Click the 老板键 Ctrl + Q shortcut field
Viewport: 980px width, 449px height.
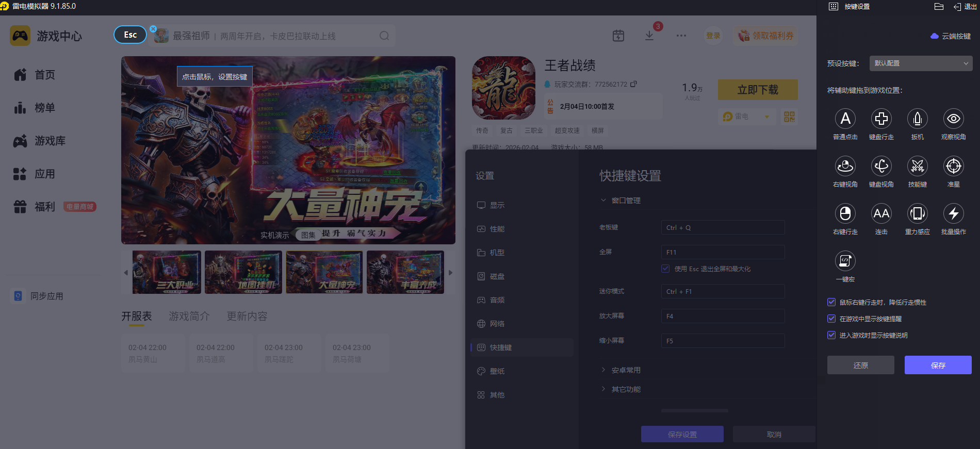coord(723,227)
